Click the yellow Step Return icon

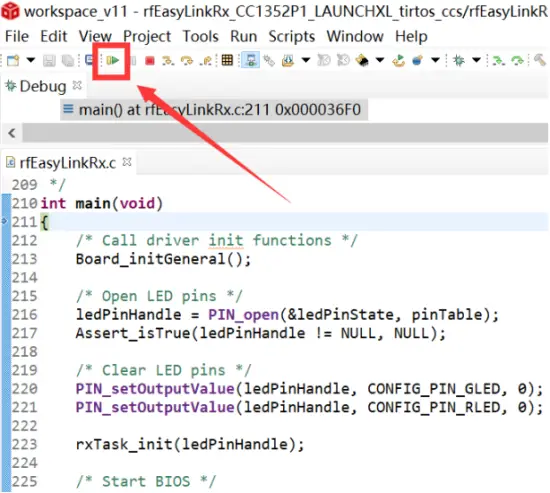[x=206, y=61]
